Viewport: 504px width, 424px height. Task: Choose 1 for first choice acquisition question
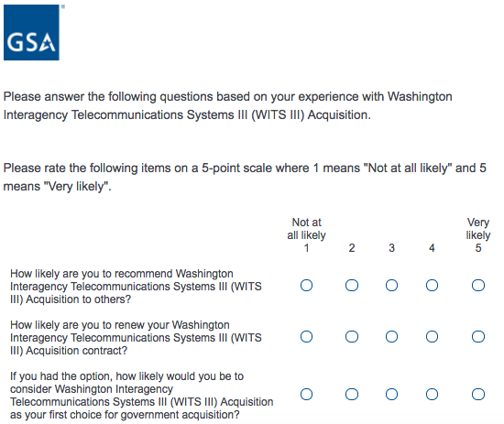point(306,394)
